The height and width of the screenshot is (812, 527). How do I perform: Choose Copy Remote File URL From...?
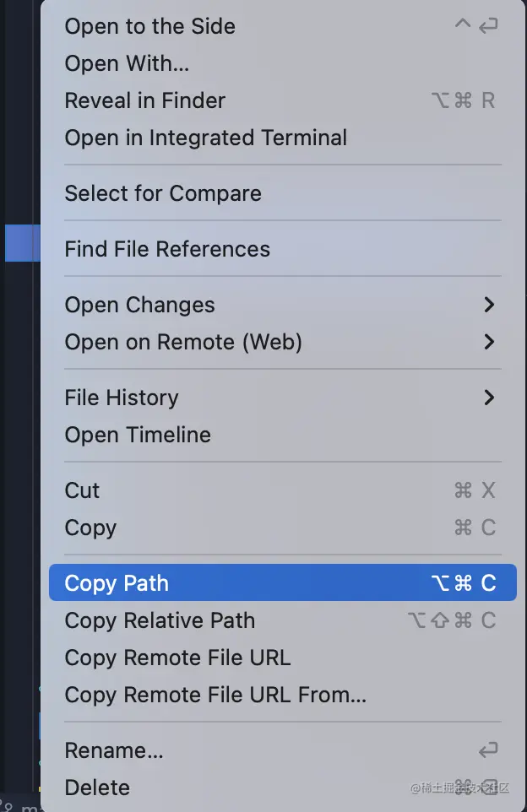pos(215,695)
